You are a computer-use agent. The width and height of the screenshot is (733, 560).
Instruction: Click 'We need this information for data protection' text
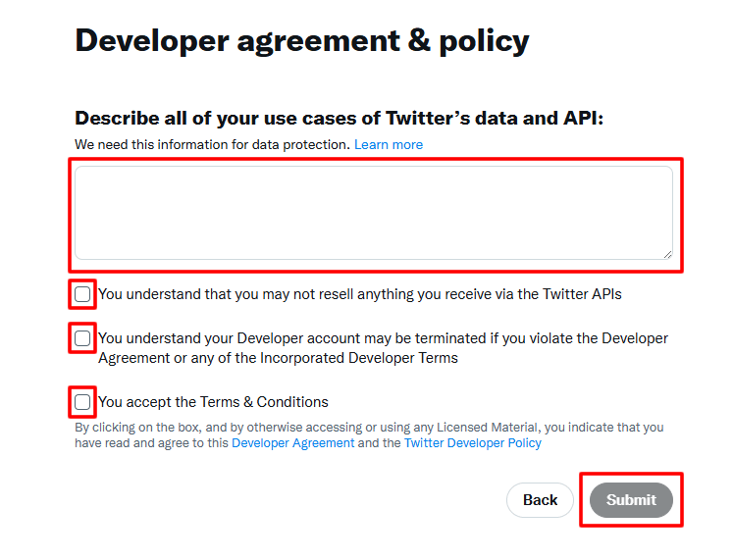coord(212,145)
